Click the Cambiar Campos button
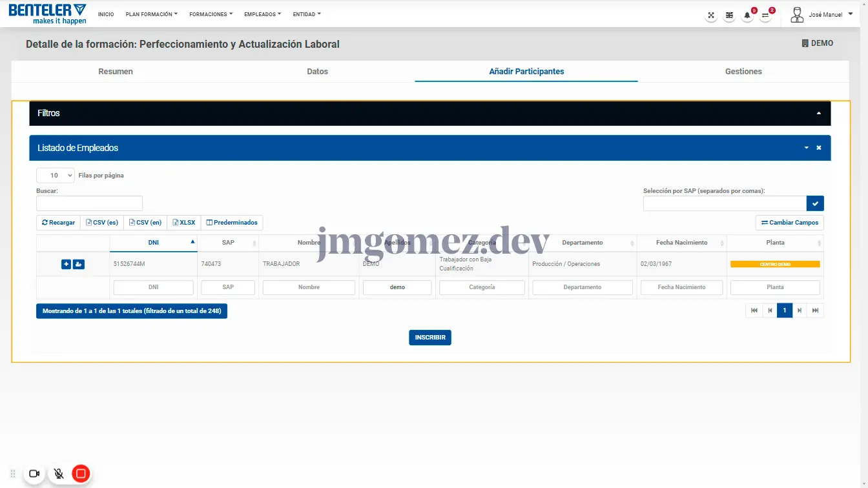The height and width of the screenshot is (488, 868). point(789,223)
